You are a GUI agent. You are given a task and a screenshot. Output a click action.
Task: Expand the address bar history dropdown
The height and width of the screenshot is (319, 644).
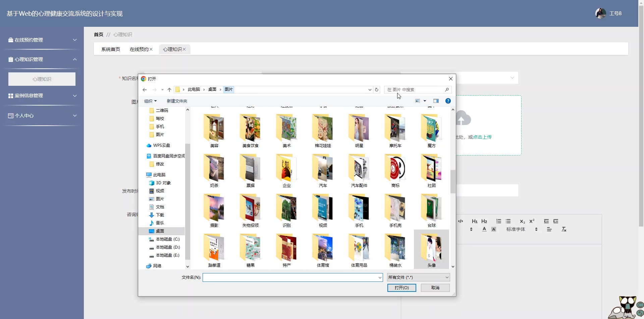(x=370, y=89)
